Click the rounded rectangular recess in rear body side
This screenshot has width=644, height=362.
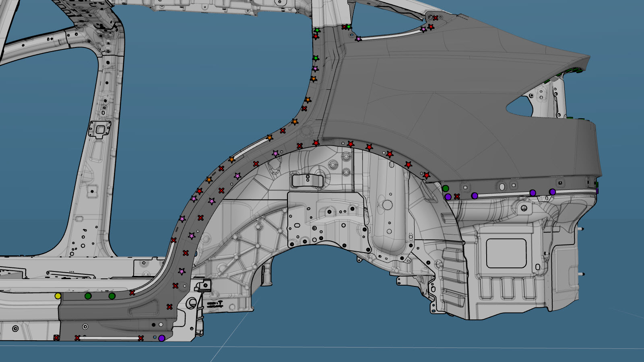pyautogui.click(x=506, y=253)
